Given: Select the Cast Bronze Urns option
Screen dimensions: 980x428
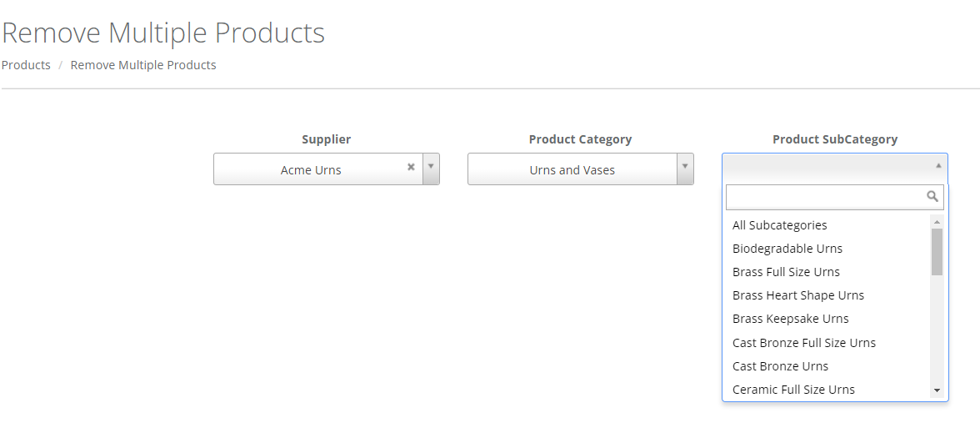Looking at the screenshot, I should point(780,366).
